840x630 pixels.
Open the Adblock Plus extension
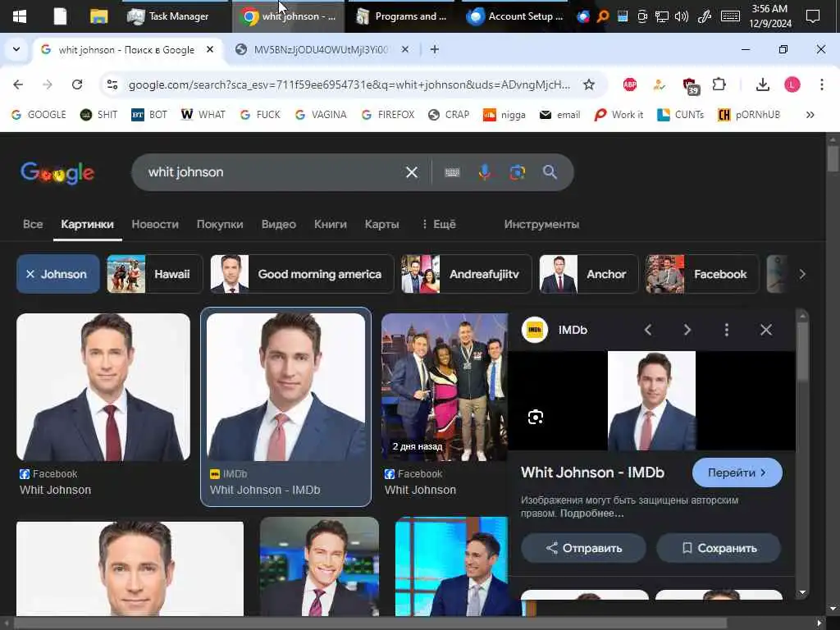[630, 84]
